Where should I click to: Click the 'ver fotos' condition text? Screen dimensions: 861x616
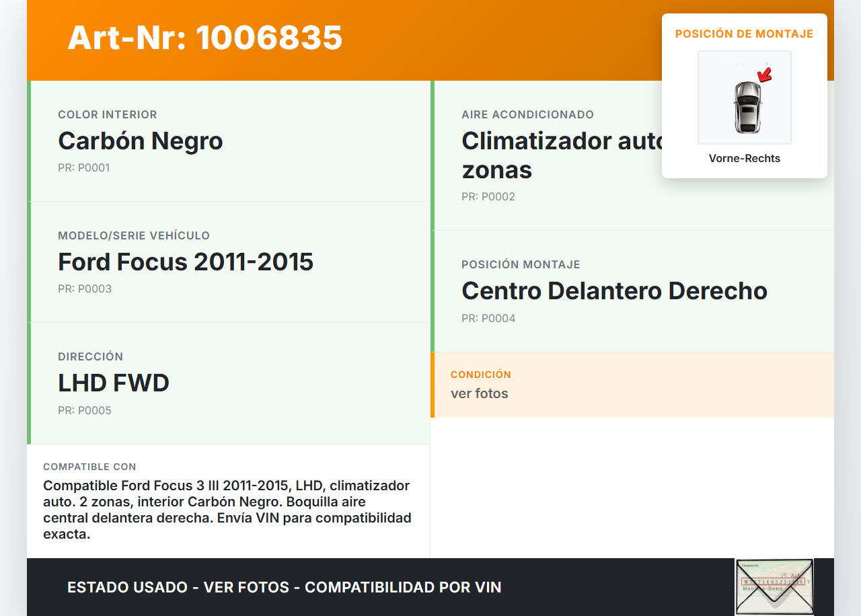click(x=480, y=393)
